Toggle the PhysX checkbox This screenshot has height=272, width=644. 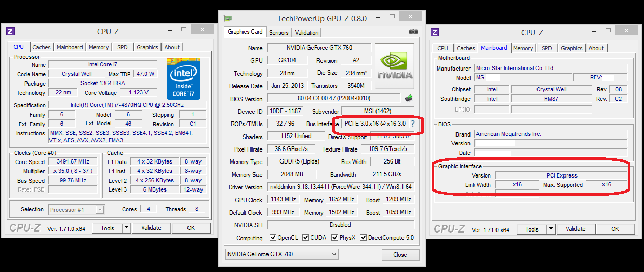point(334,238)
